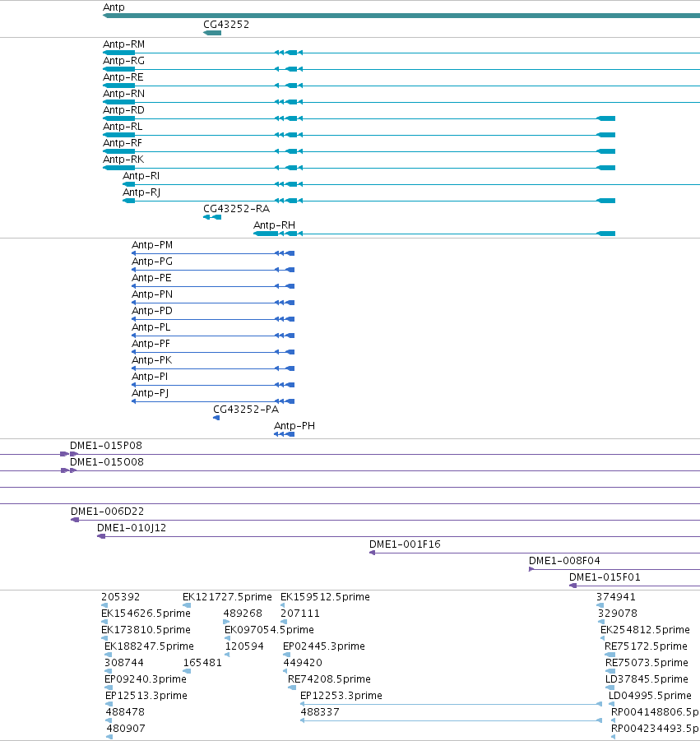Select EST label RE75172.5prime
Image resolution: width=700 pixels, height=741 pixels.
coord(647,646)
